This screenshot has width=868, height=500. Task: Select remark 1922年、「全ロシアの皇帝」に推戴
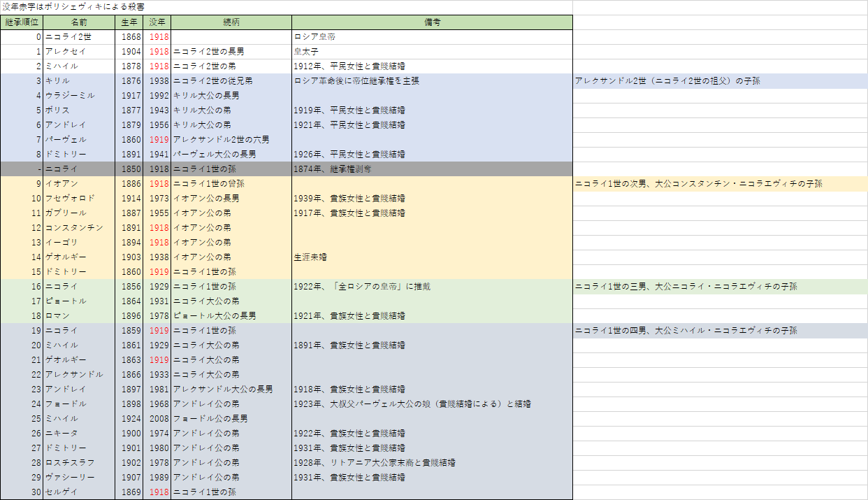[433, 287]
